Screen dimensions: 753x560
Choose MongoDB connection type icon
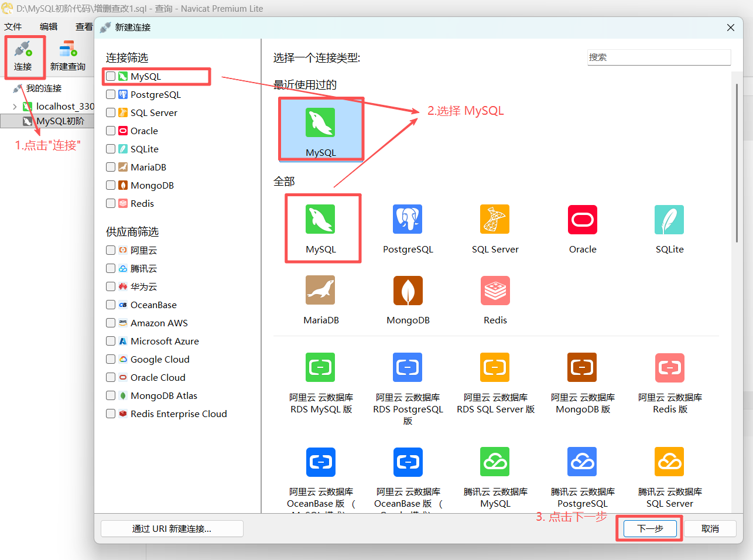[x=408, y=290]
